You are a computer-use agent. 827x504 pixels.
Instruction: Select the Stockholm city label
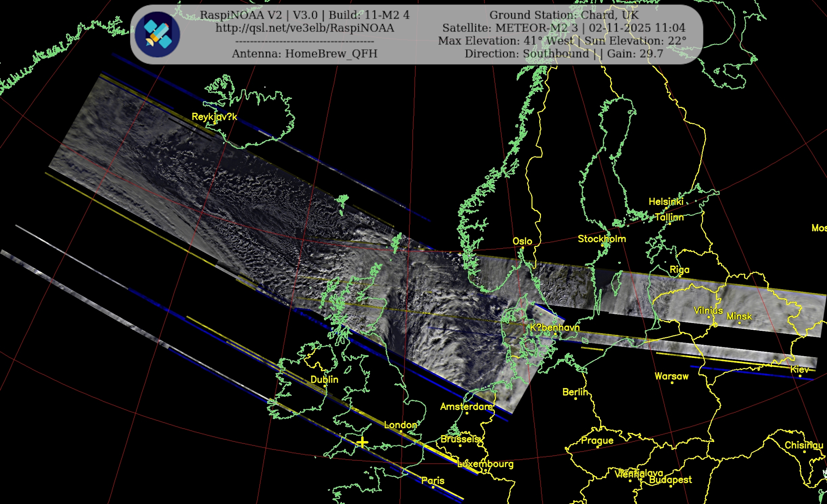click(602, 239)
